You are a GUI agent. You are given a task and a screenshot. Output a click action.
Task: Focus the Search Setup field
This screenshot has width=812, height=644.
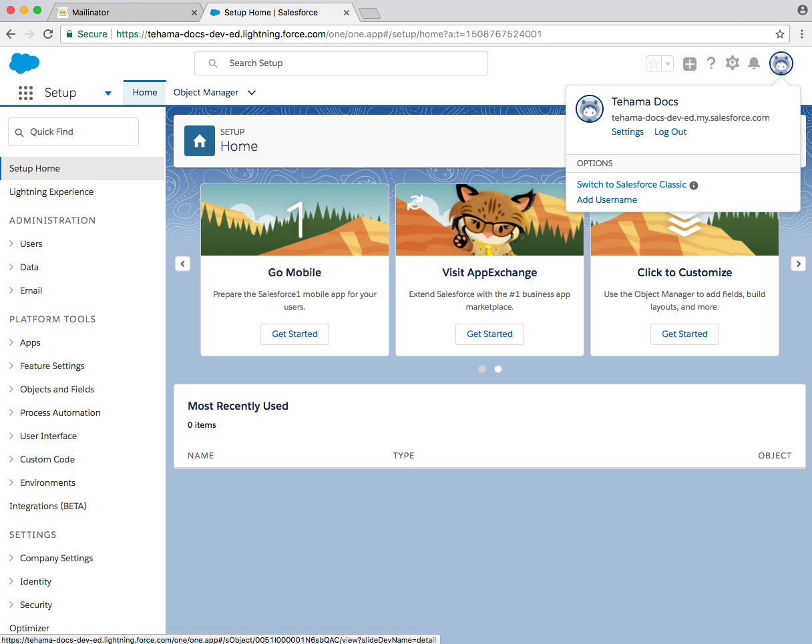(x=341, y=63)
